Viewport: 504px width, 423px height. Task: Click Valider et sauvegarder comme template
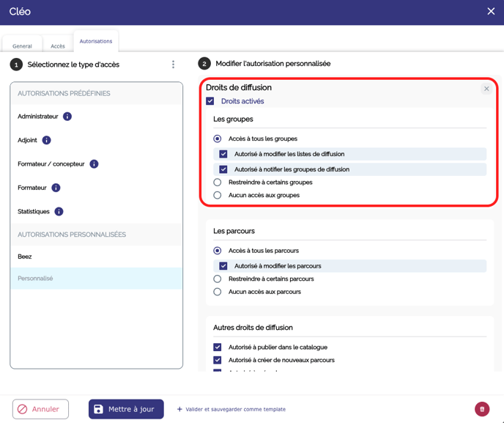[231, 409]
